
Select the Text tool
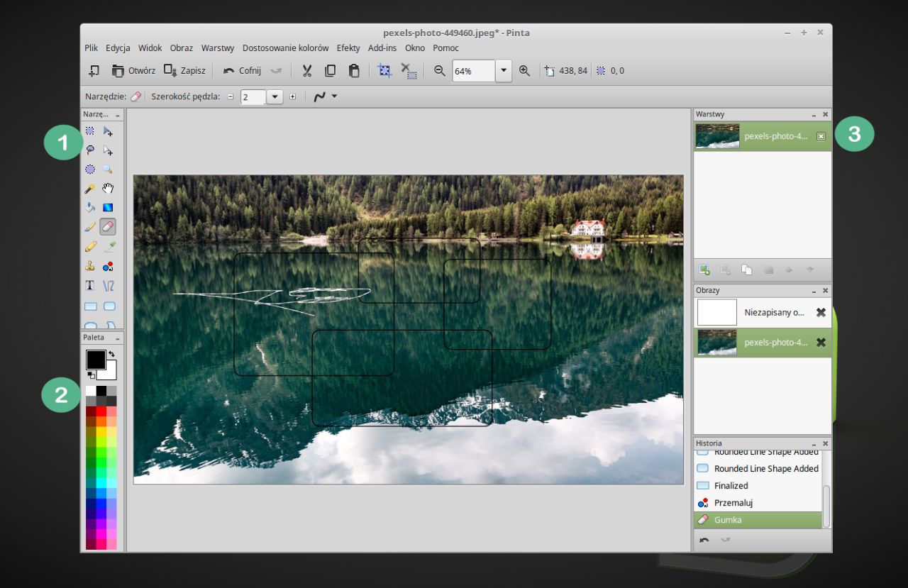[x=90, y=286]
